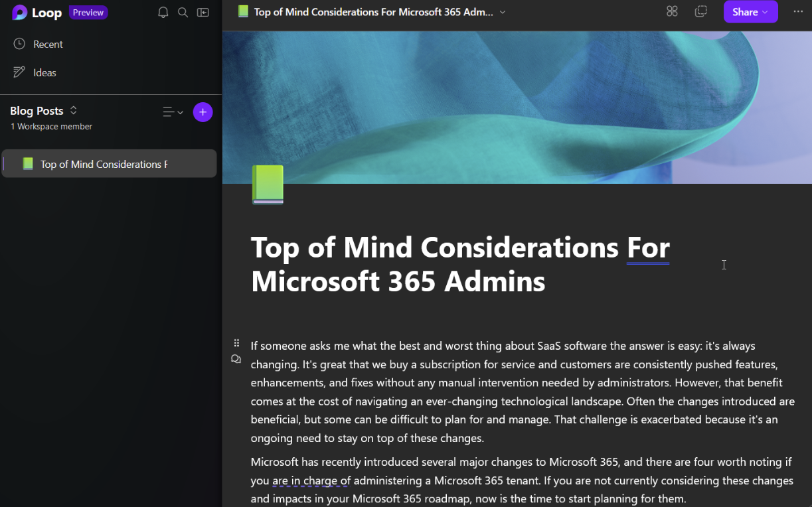
Task: Click the underlined word For in the title
Action: click(x=648, y=248)
